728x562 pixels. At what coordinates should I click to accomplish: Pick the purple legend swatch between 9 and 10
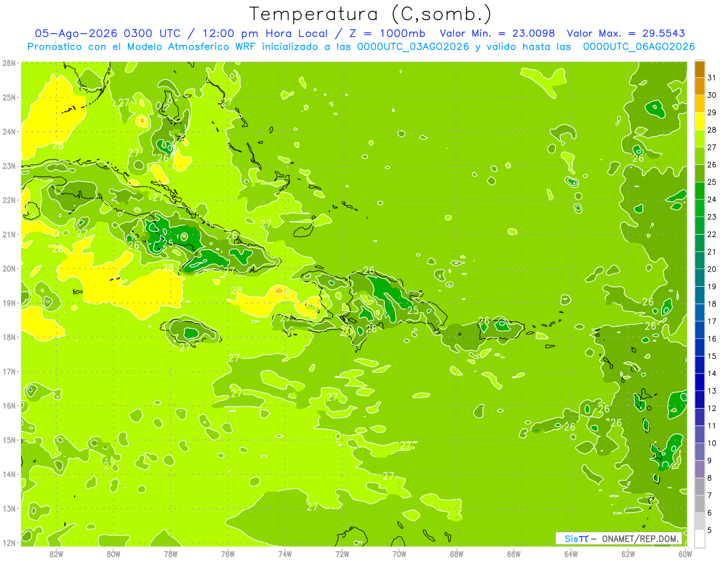pyautogui.click(x=699, y=452)
